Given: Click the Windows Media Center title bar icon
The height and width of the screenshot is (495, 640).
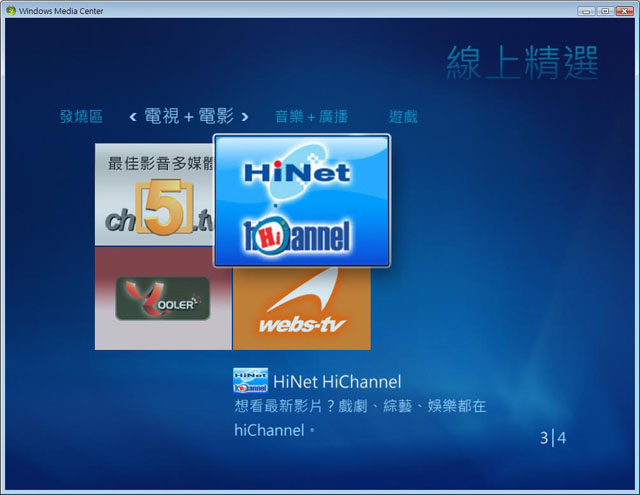Looking at the screenshot, I should tap(11, 11).
